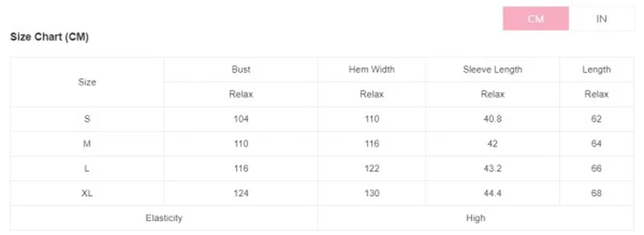This screenshot has width=644, height=235.
Task: Click the Size header cell
Action: click(87, 82)
